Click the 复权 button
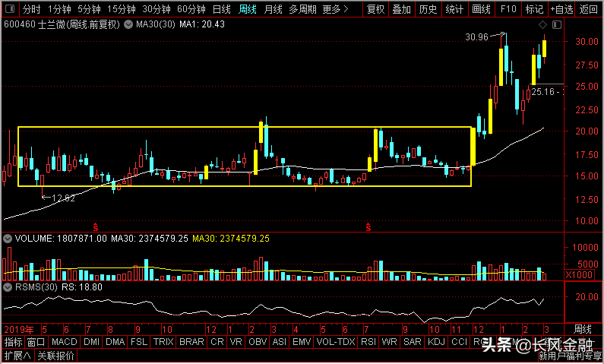 coord(376,9)
